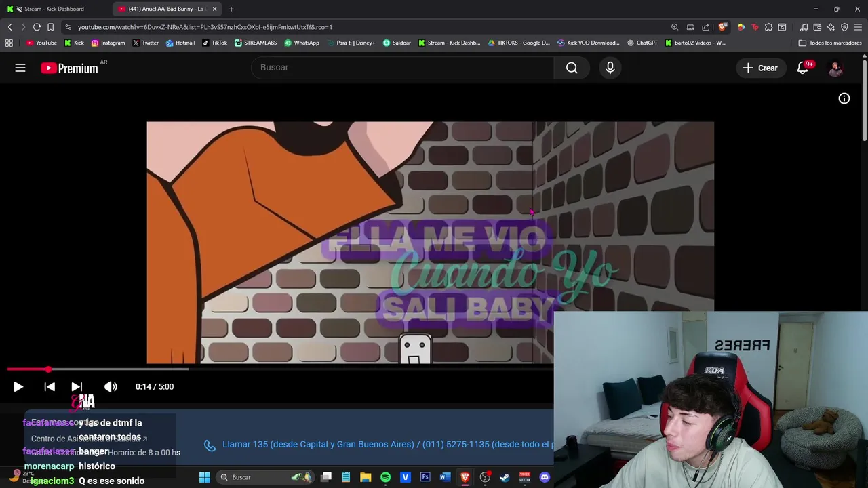Open the Kick VOD Download bookmark

pyautogui.click(x=589, y=43)
